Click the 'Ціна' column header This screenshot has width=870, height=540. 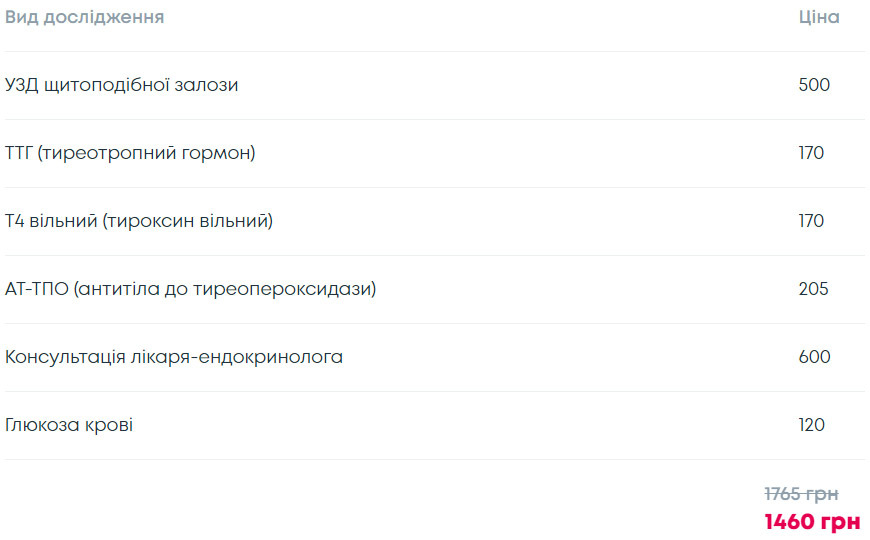click(819, 17)
